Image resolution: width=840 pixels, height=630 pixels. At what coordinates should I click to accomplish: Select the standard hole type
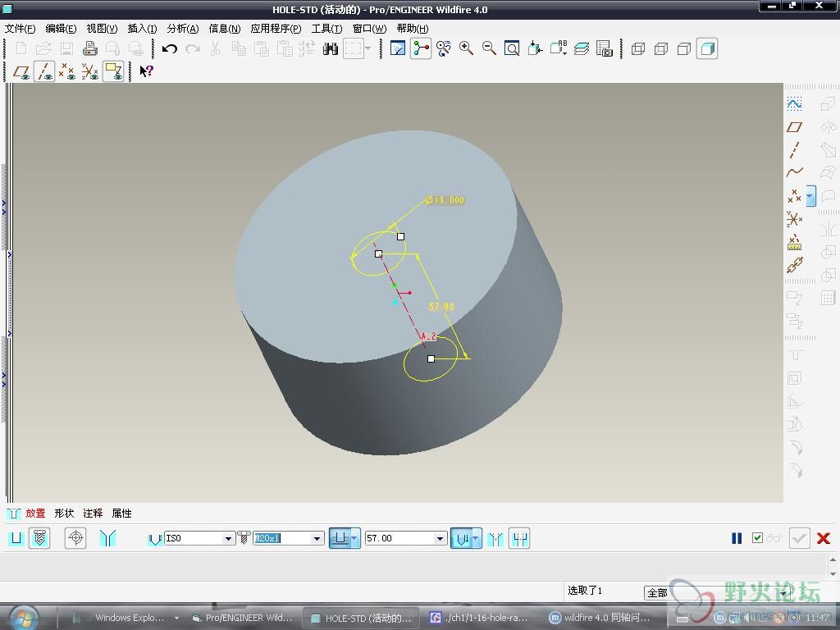39,538
